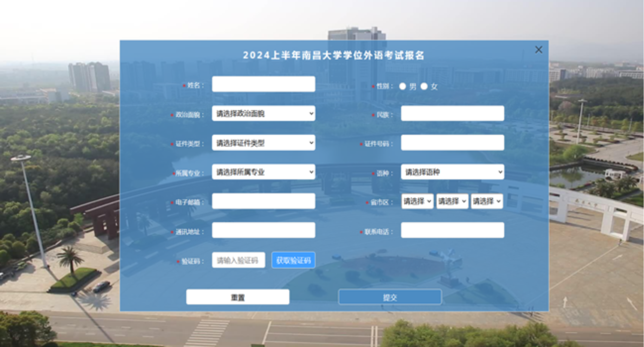Focus the 电子邮箱 email field

[263, 201]
